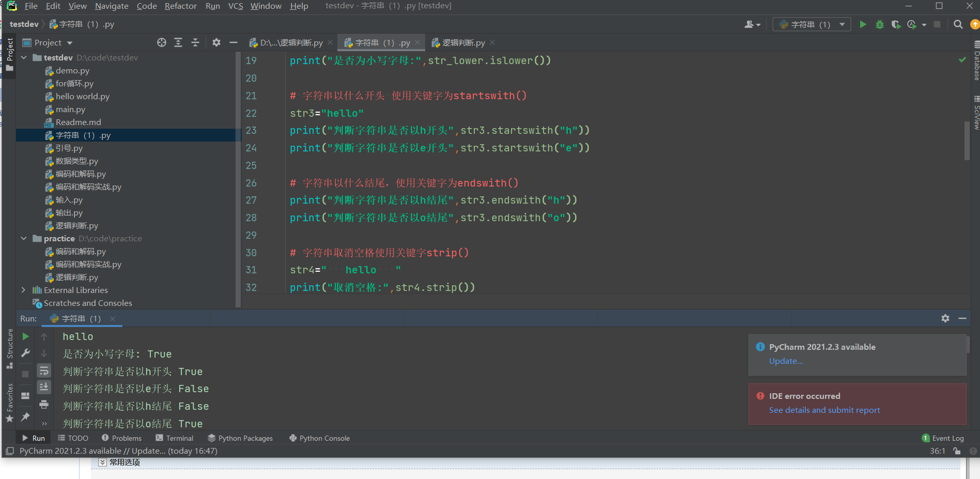
Task: Toggle the Favorites side tool window
Action: click(9, 403)
